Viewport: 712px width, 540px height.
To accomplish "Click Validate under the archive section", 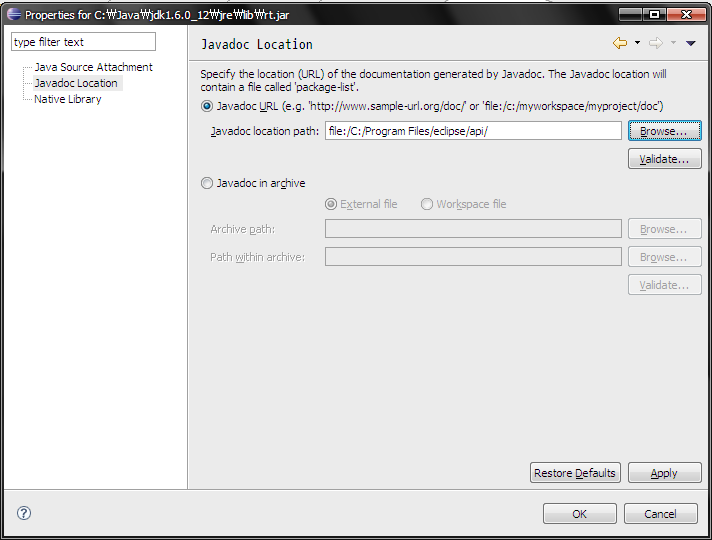I will [665, 285].
